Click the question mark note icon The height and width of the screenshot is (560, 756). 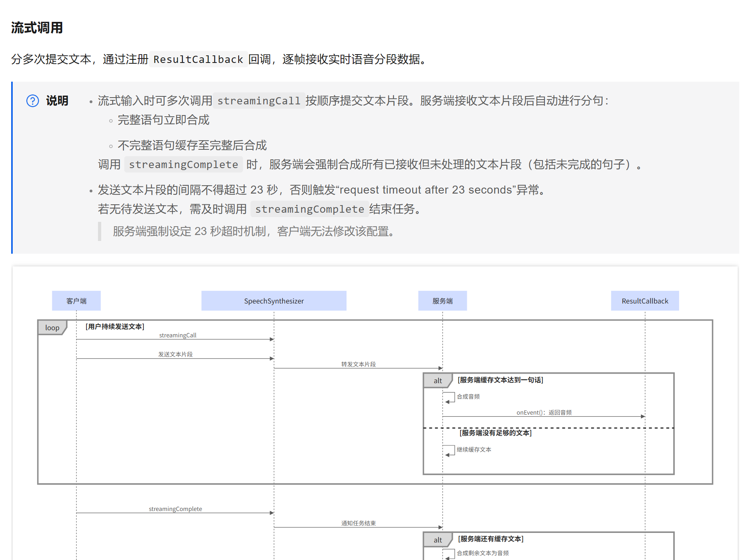pos(33,101)
